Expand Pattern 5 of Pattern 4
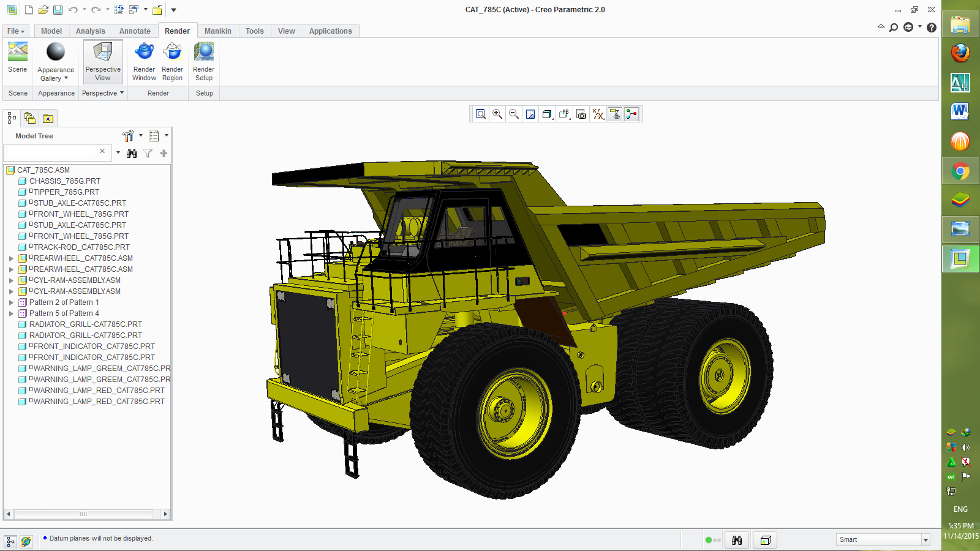The image size is (980, 551). [11, 313]
